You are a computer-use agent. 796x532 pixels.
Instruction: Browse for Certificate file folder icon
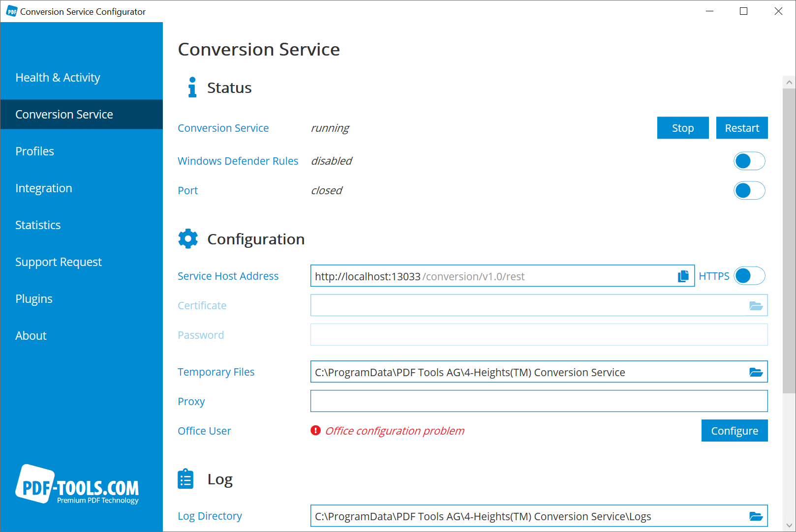[x=756, y=306]
